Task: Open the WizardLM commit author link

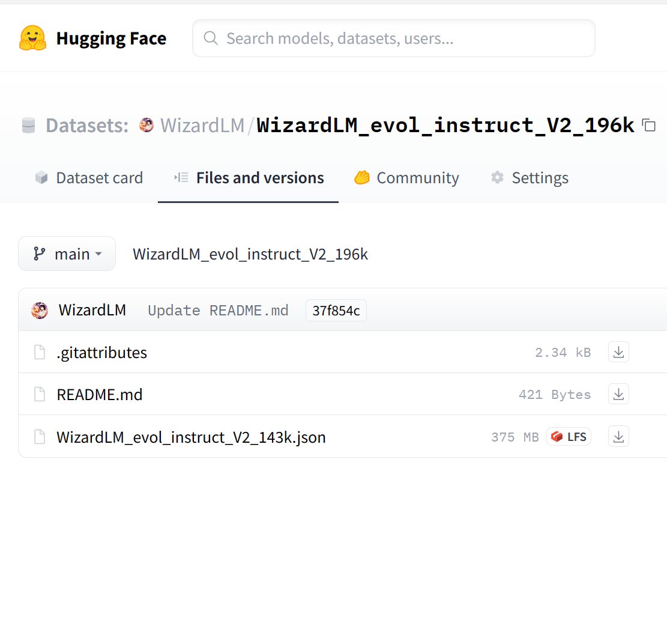Action: (92, 311)
